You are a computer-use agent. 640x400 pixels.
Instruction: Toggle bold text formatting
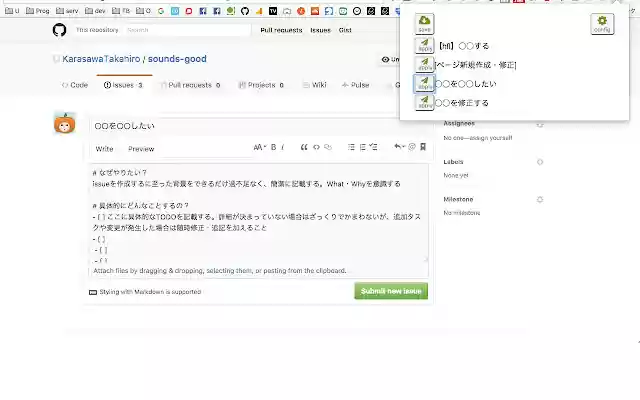coord(273,147)
